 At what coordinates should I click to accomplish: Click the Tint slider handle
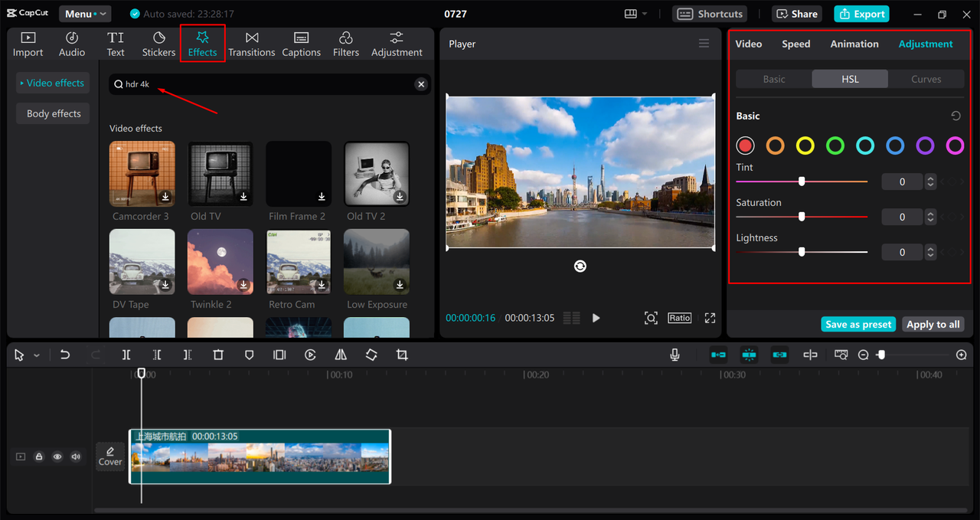[802, 182]
